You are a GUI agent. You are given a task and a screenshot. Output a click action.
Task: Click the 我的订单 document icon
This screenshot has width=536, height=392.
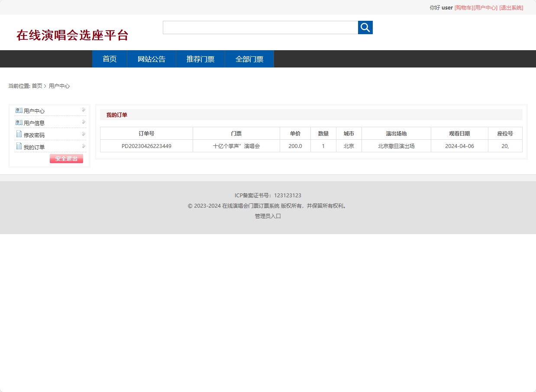19,146
